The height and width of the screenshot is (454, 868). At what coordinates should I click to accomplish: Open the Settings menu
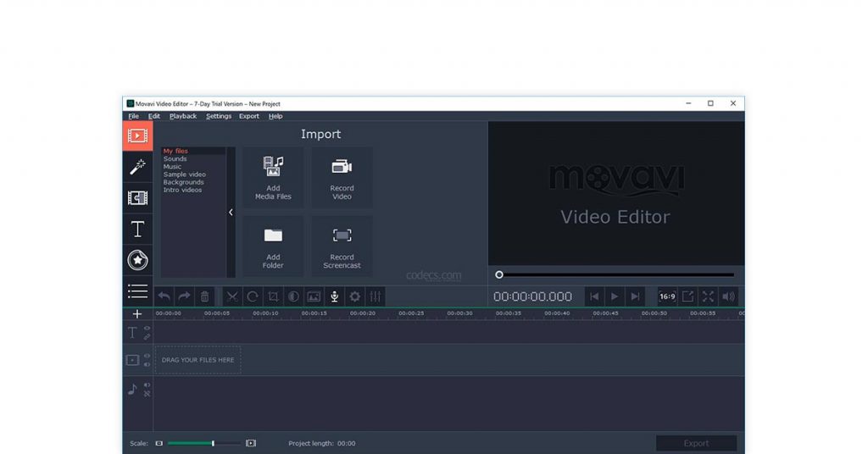219,116
